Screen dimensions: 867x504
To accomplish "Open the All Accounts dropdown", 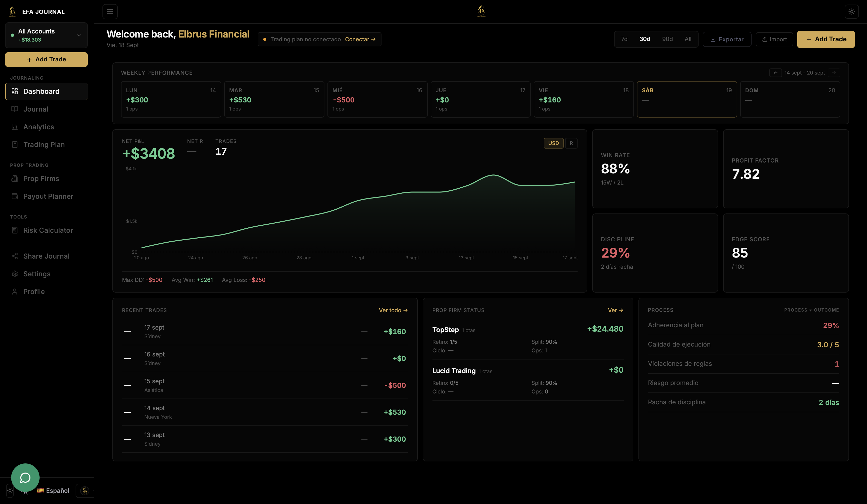I will click(46, 35).
